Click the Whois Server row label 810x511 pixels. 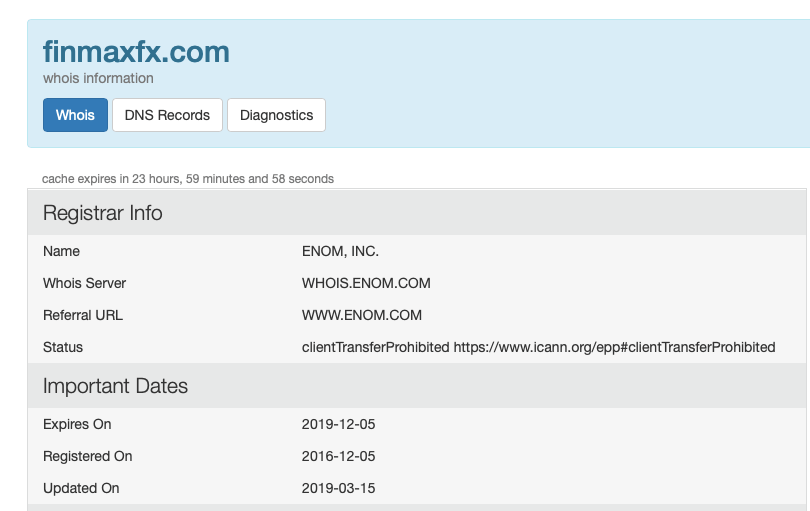(85, 283)
